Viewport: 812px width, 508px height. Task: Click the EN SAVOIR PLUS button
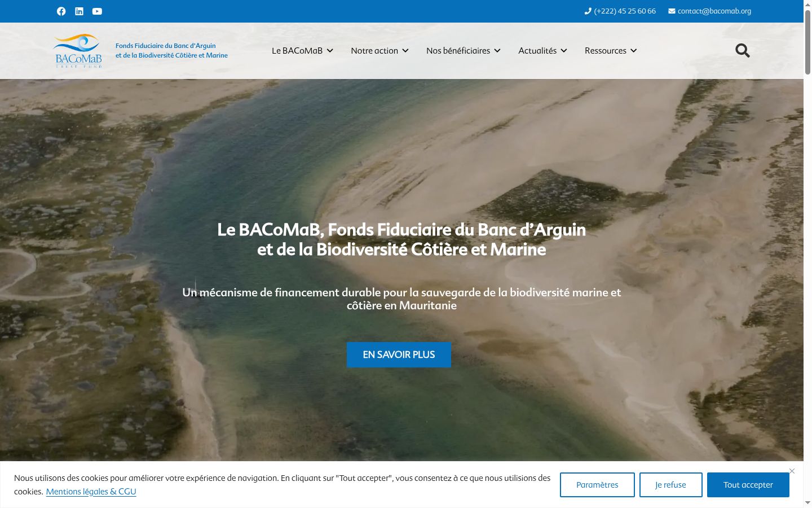coord(399,354)
